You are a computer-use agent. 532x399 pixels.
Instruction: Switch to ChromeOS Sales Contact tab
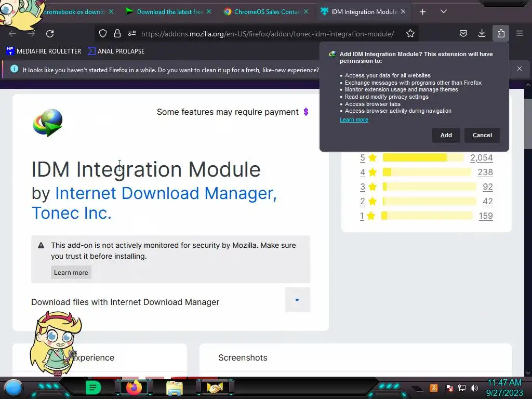267,12
